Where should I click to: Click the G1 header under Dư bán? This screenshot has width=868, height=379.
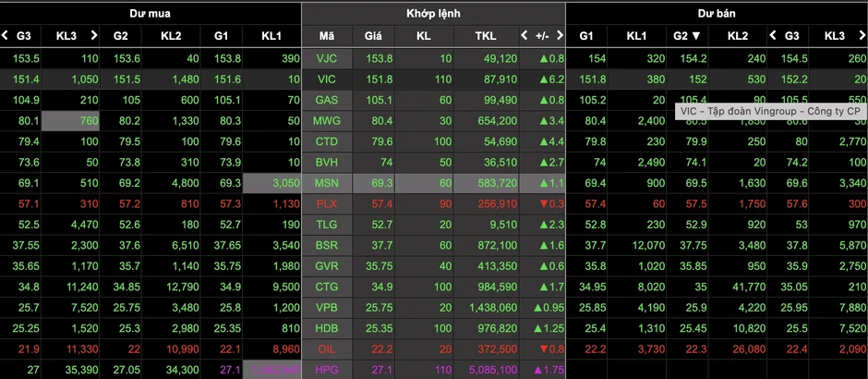coord(586,36)
